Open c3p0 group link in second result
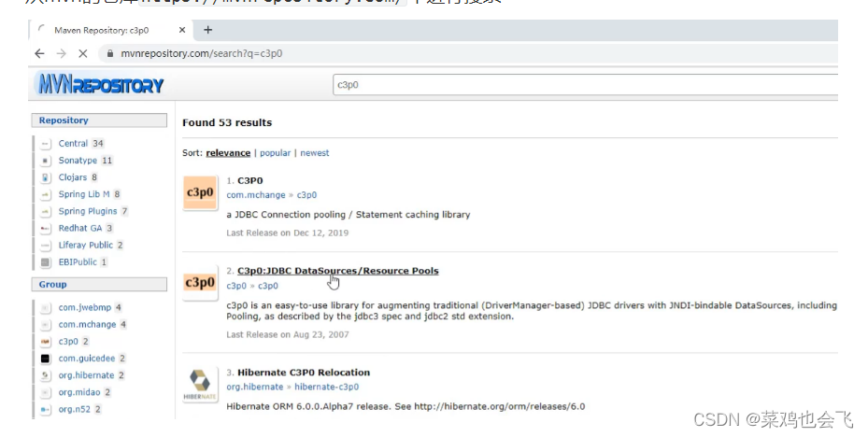Viewport: 868px width, 437px height. pos(236,286)
